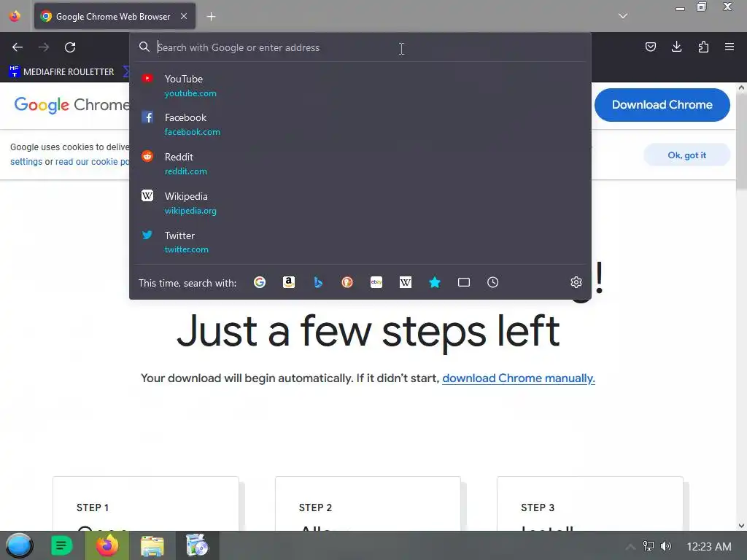Open the Firefox hamburger menu
747x560 pixels.
(x=729, y=47)
